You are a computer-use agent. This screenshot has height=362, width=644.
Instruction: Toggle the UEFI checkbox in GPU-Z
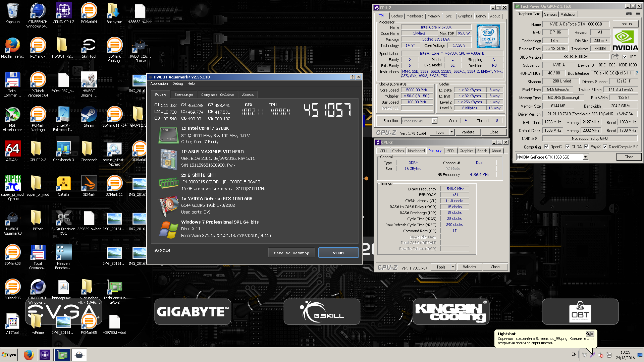pyautogui.click(x=625, y=57)
